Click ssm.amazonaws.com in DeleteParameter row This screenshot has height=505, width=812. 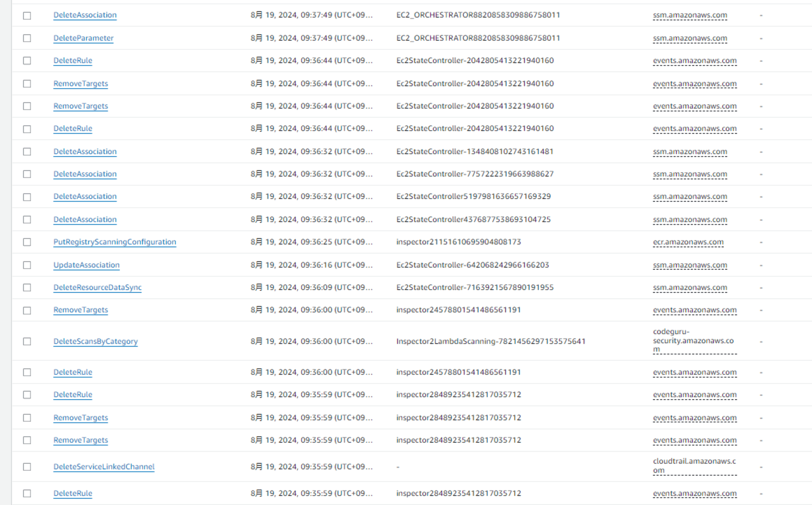pos(690,38)
